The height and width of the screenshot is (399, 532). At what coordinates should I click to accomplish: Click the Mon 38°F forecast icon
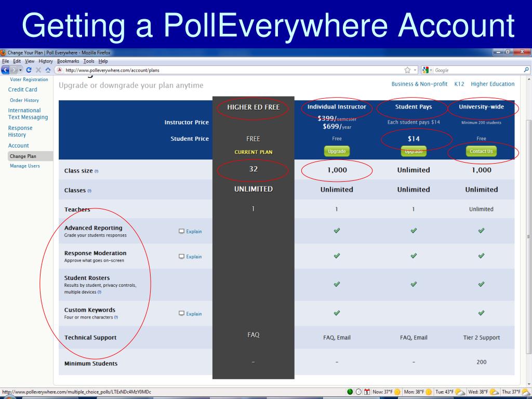[x=429, y=392]
